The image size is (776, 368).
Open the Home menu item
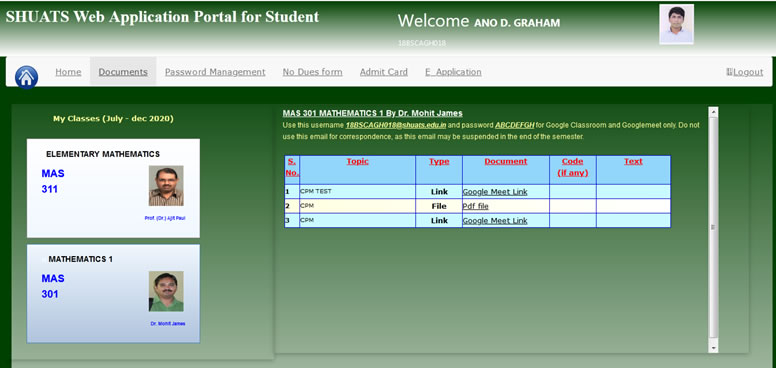pyautogui.click(x=68, y=72)
